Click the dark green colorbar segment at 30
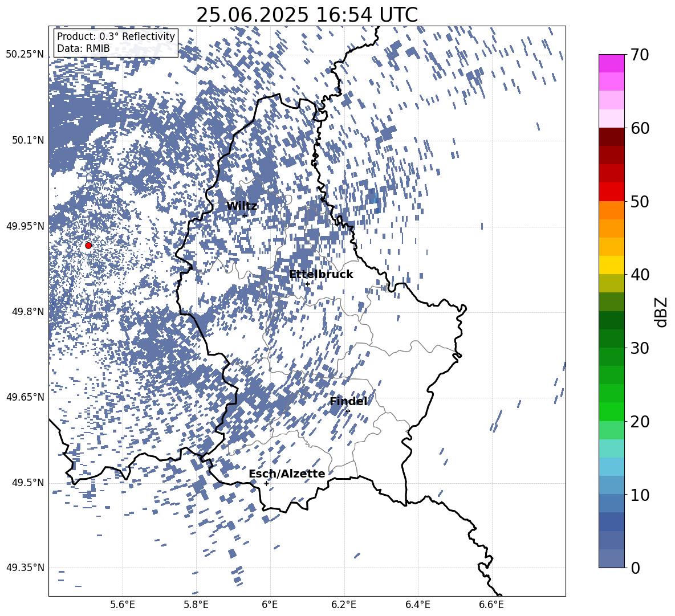Viewport: 675px width, 616px height. [611, 338]
